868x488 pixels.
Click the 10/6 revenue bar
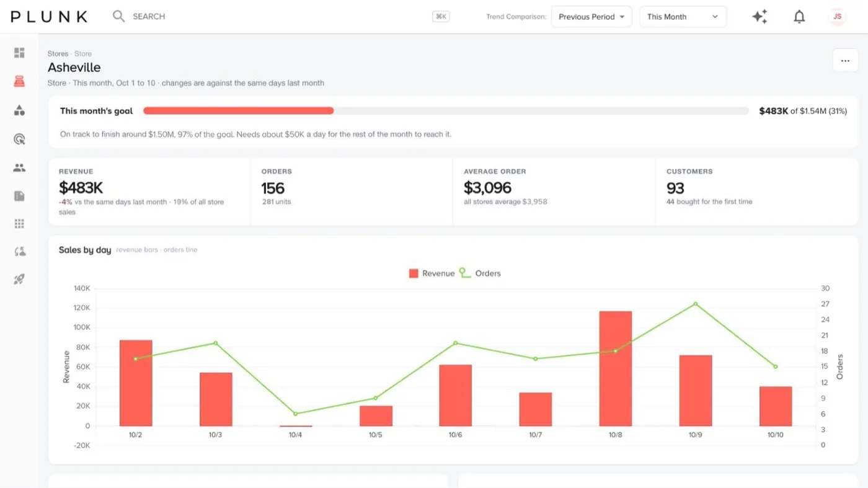click(455, 395)
